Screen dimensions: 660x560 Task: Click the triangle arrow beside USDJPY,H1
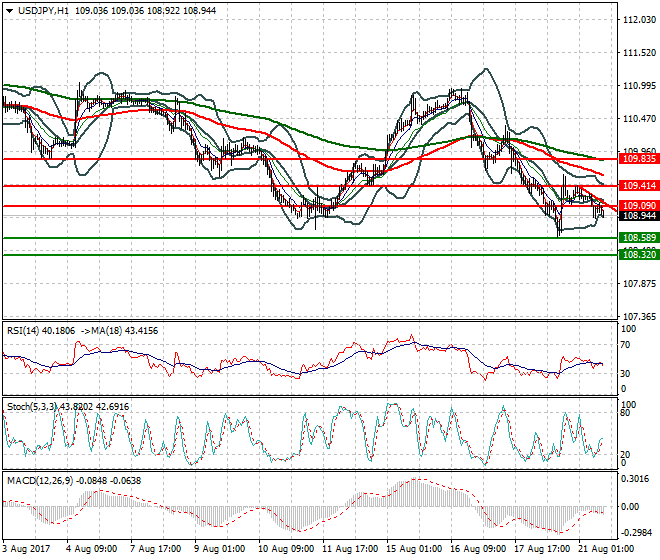[x=10, y=9]
